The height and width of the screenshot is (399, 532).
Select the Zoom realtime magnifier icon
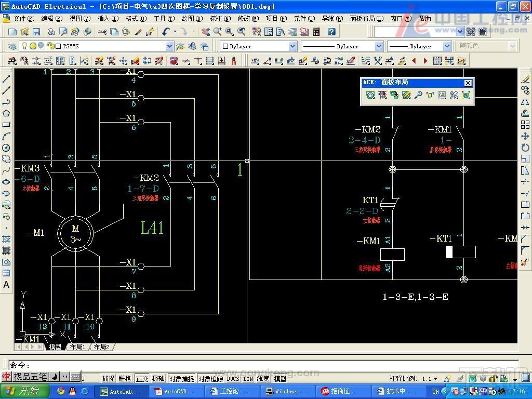point(218,32)
